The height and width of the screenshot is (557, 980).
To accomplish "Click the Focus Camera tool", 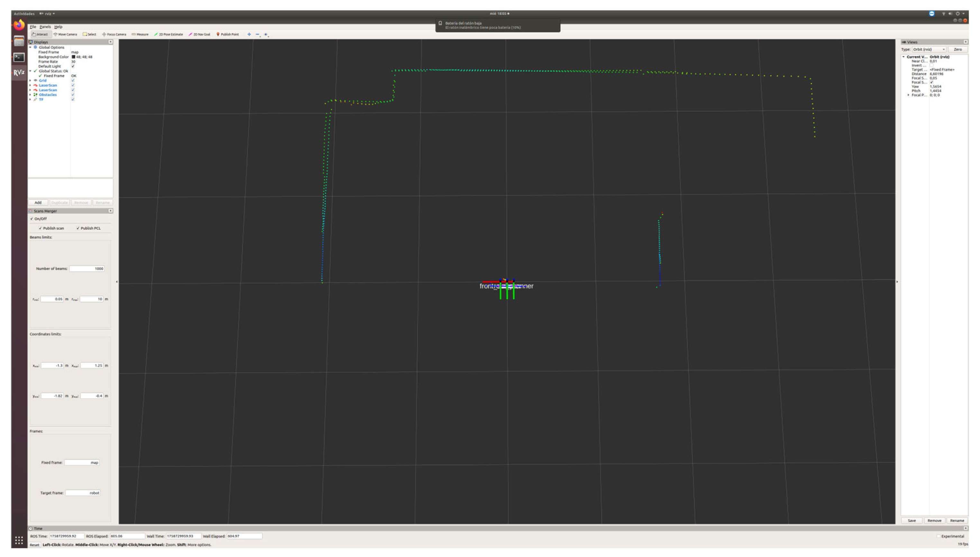I will pos(114,34).
